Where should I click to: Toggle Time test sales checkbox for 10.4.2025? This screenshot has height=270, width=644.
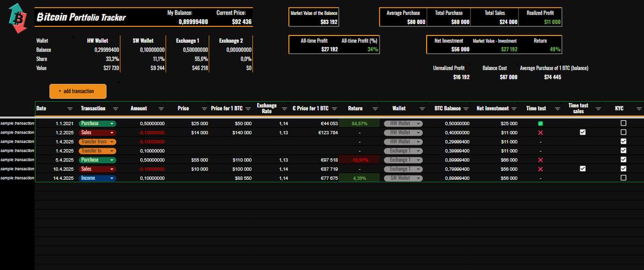pos(583,169)
